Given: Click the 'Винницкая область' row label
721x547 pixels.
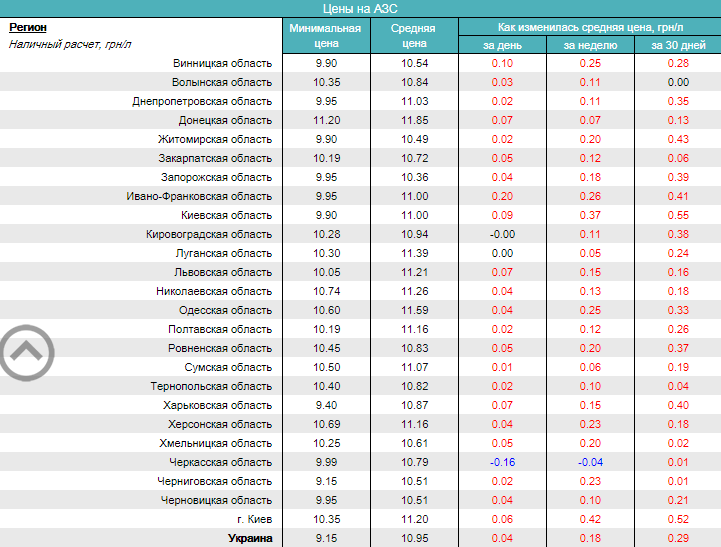Looking at the screenshot, I should click(222, 63).
